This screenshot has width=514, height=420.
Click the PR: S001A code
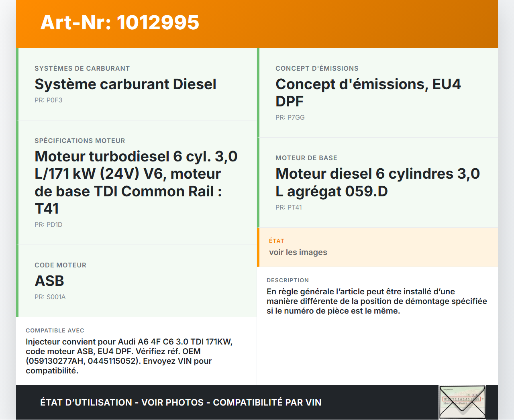(50, 297)
